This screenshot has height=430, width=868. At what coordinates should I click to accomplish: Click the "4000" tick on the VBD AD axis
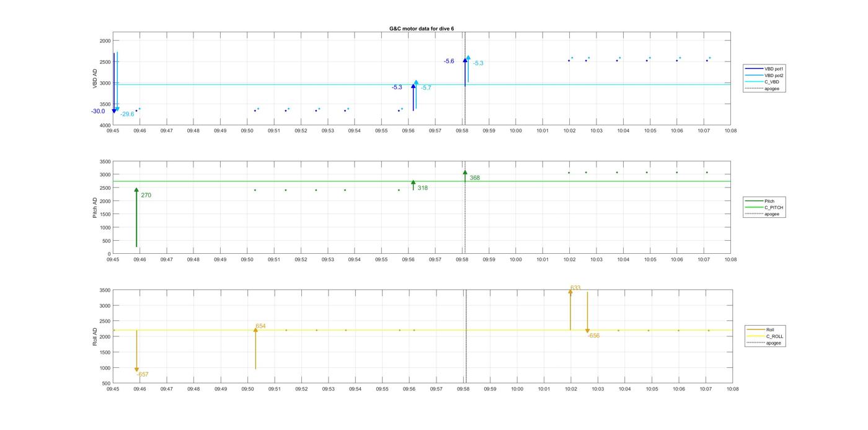[105, 126]
